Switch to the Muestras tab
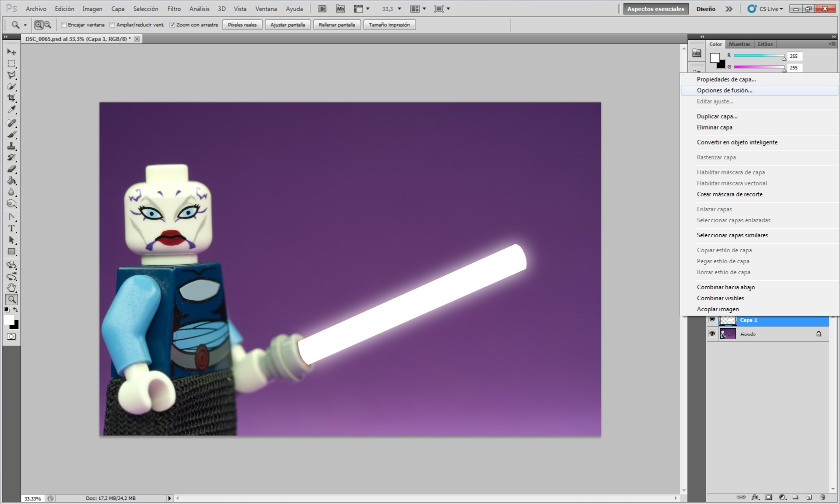 coord(739,44)
